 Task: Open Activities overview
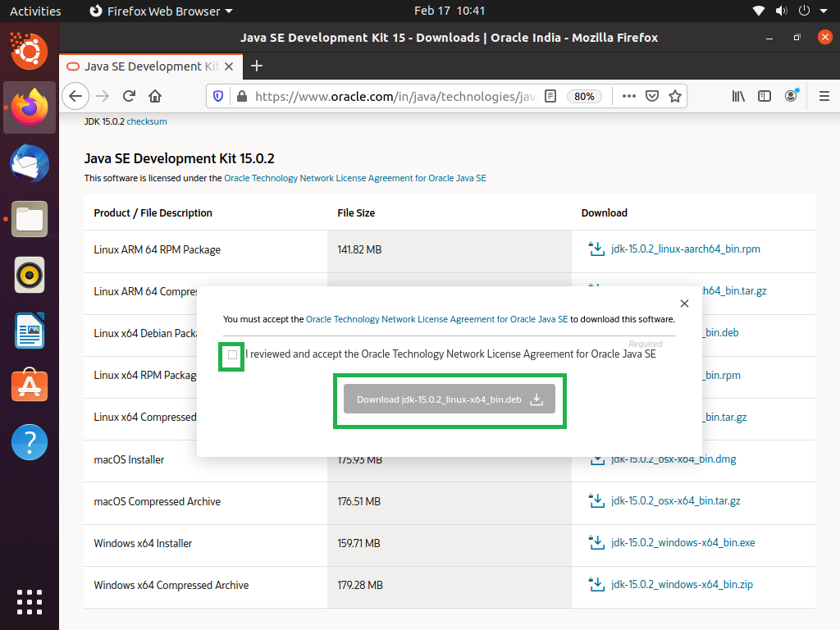[x=35, y=11]
